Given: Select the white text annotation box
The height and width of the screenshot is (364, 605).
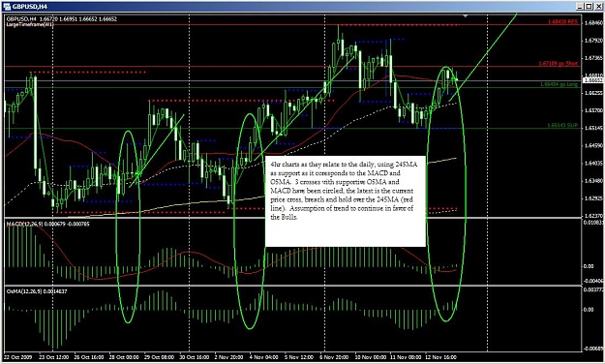Looking at the screenshot, I should 346,201.
